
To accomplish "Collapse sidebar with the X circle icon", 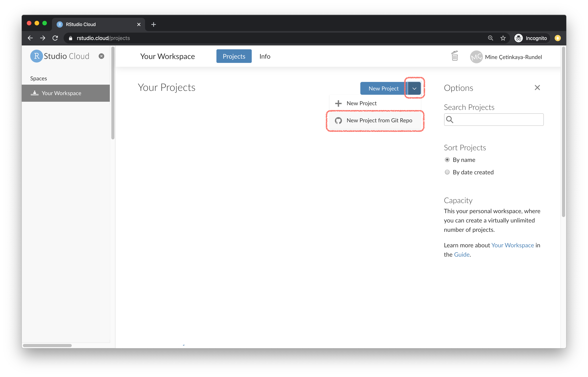I will [101, 56].
